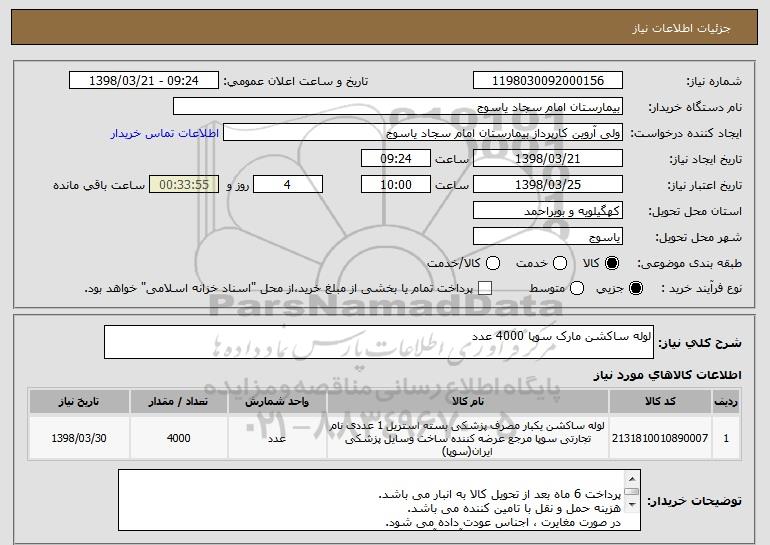Click the اطلاعات کالاهای مورد نیاز heading
This screenshot has width=770, height=545.
coord(667,375)
